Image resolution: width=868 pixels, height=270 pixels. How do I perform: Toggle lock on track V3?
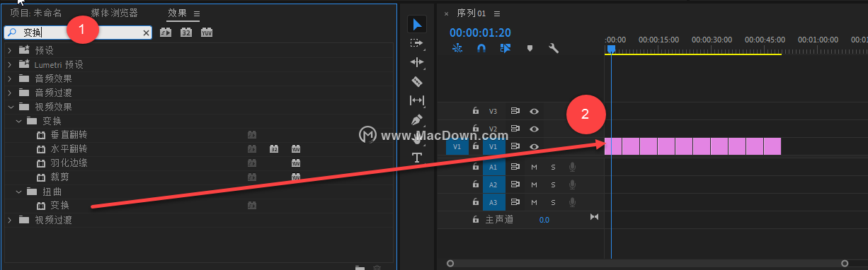[476, 111]
